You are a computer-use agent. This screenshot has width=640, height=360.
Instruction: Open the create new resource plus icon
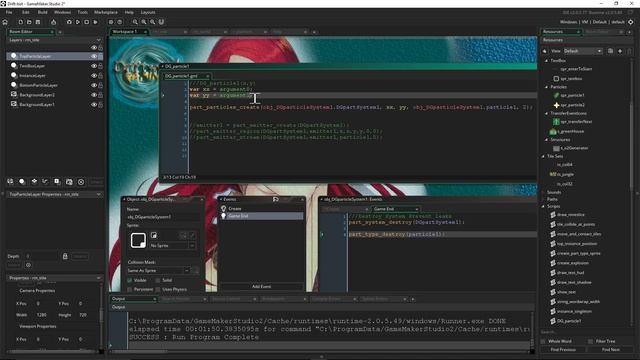tap(620, 51)
